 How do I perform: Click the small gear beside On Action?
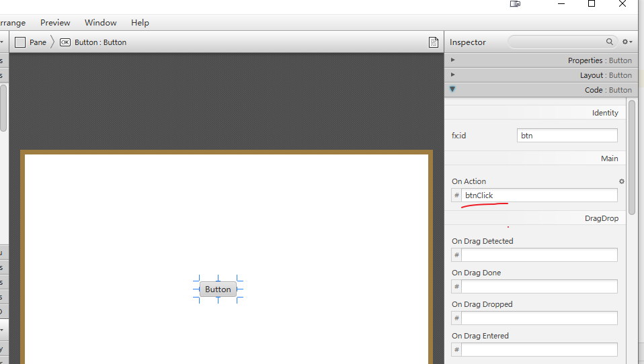click(x=621, y=181)
